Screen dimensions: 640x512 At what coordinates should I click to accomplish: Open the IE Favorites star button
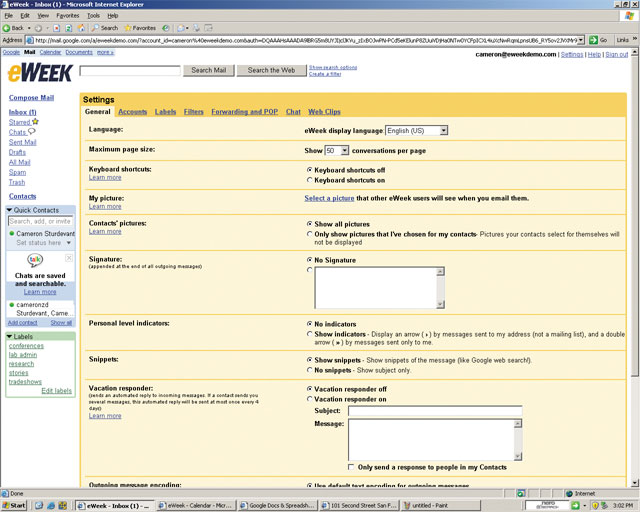click(140, 28)
